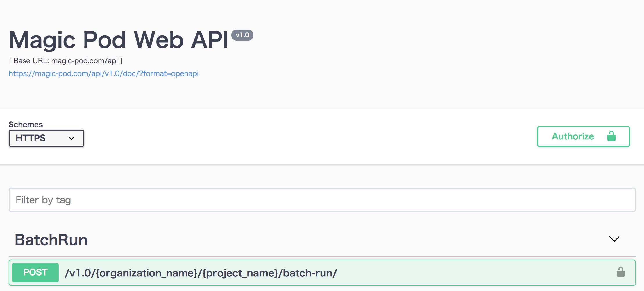Click the BatchRun tag heading
Image resolution: width=644 pixels, height=291 pixels.
tap(51, 239)
